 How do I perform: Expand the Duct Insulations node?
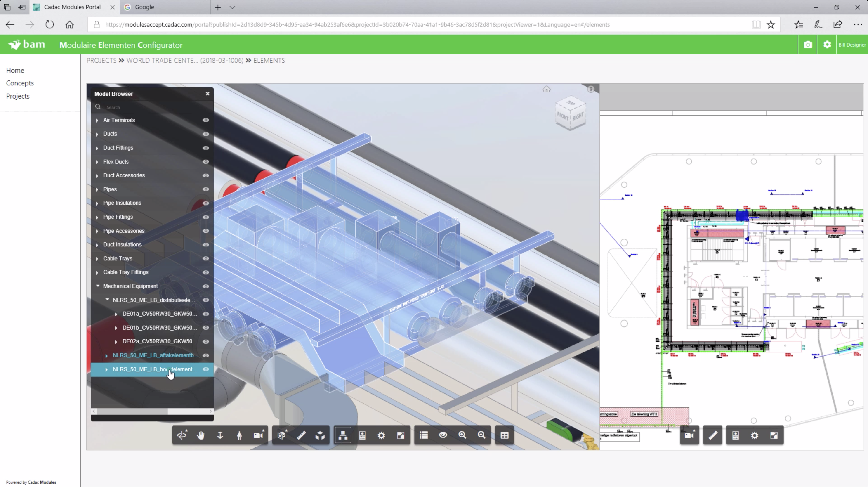[x=97, y=245]
